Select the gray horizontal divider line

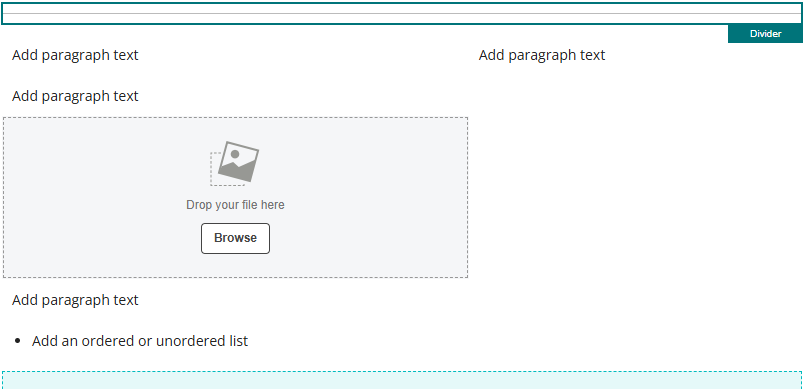402,13
